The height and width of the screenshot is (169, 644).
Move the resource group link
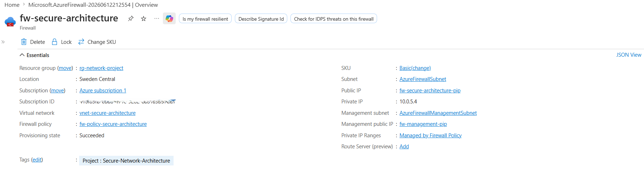pyautogui.click(x=65, y=68)
